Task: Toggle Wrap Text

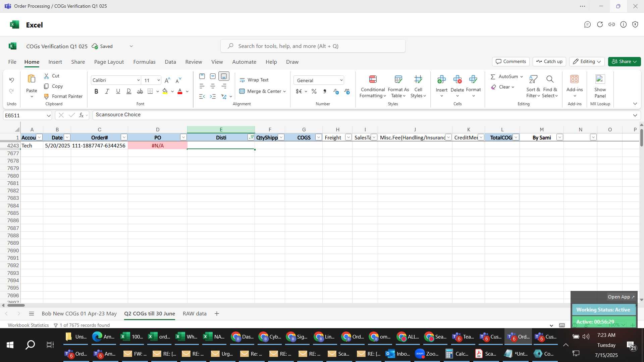Action: (x=254, y=80)
